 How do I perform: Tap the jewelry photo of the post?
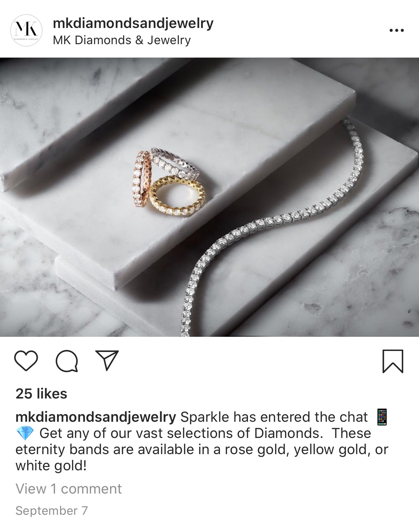[209, 197]
